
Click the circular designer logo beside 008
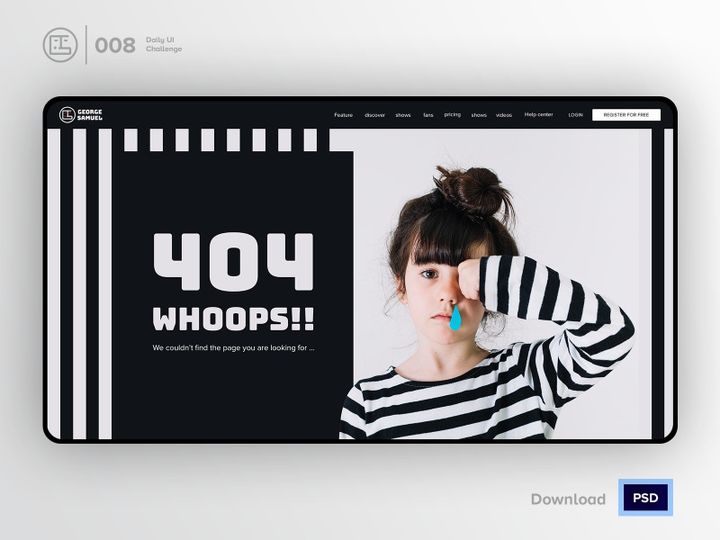click(x=60, y=45)
